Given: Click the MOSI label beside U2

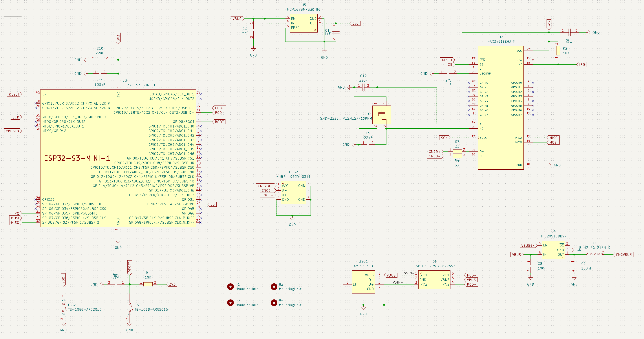Looking at the screenshot, I should pyautogui.click(x=553, y=142).
